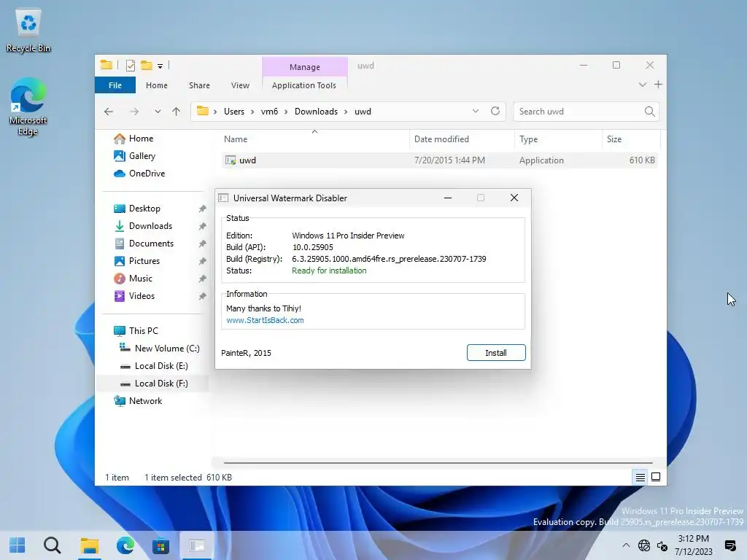The width and height of the screenshot is (747, 560).
Task: Minimize Universal Watermark Disabler window
Action: pyautogui.click(x=448, y=198)
